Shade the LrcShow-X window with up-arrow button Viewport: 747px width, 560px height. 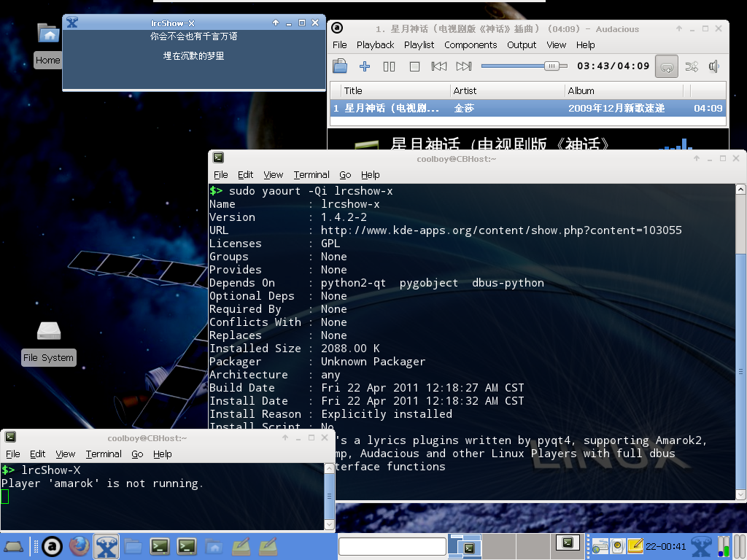(x=276, y=23)
